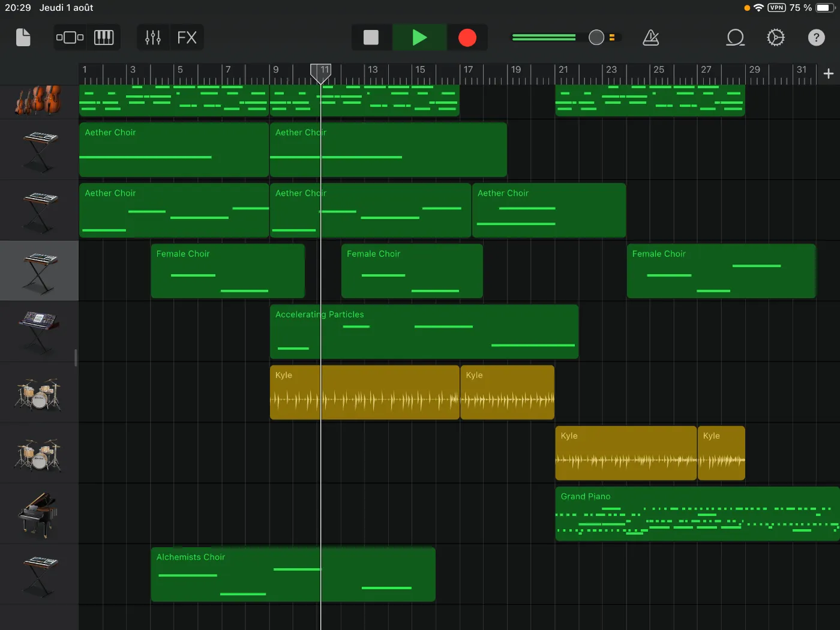Select the Alchemists Choir region
Screen dimensions: 840x630
point(293,574)
